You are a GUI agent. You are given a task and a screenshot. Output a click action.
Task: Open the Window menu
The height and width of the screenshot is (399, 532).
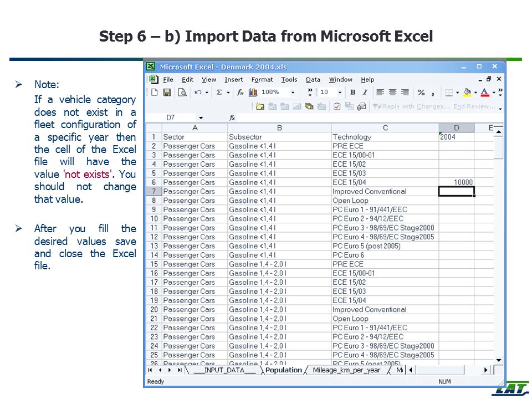[x=341, y=79]
